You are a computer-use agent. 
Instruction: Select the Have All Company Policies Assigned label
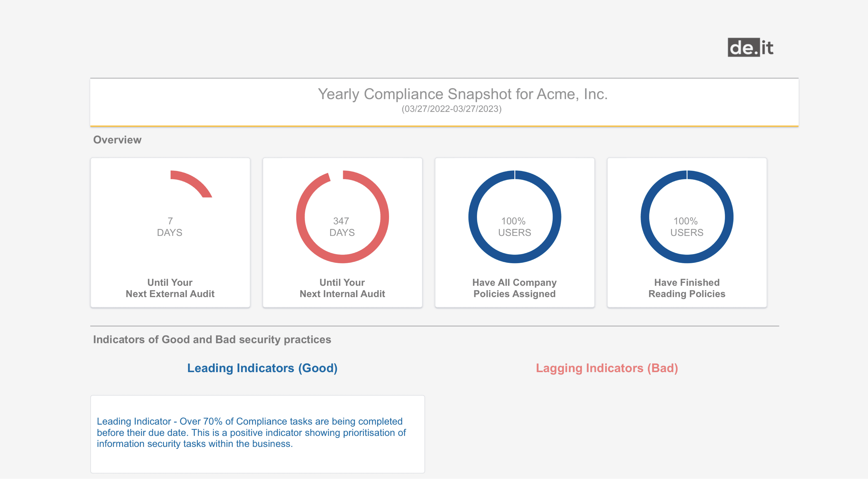[514, 288]
